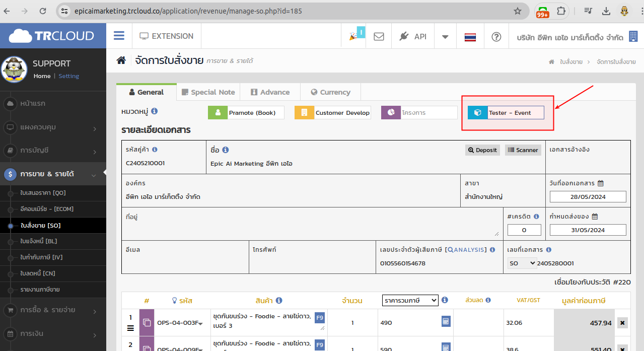The width and height of the screenshot is (644, 351).
Task: Open the calculator icon for price 590
Action: tap(446, 347)
